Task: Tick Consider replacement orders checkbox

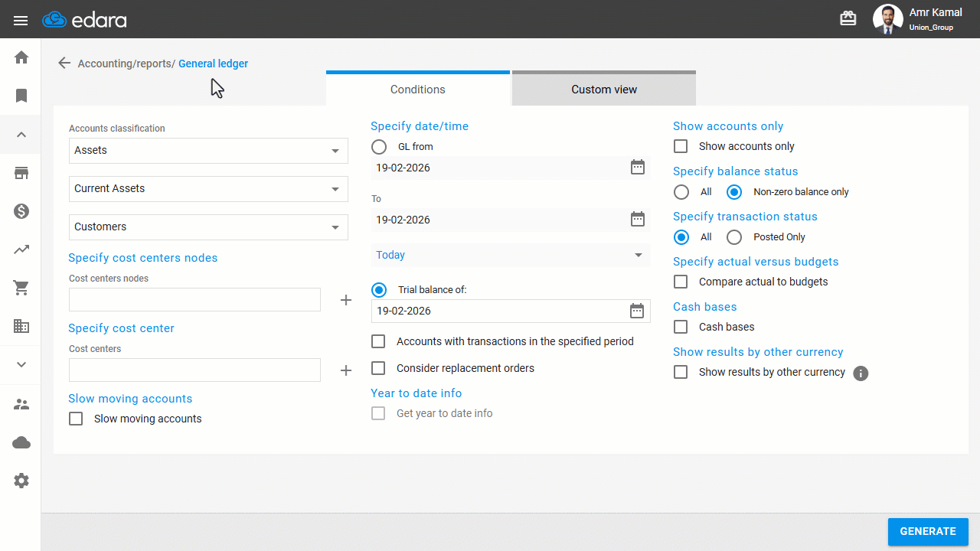Action: tap(378, 368)
